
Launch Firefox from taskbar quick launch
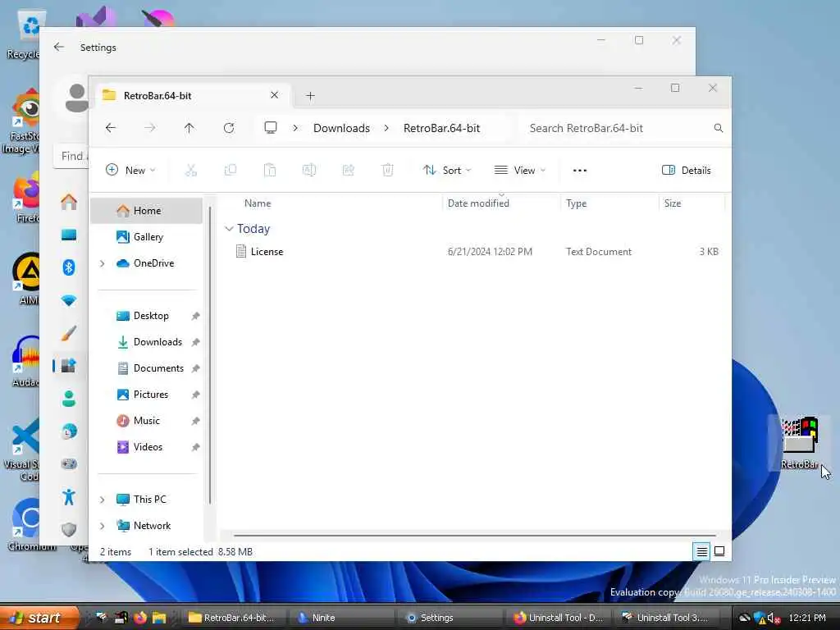tap(140, 618)
